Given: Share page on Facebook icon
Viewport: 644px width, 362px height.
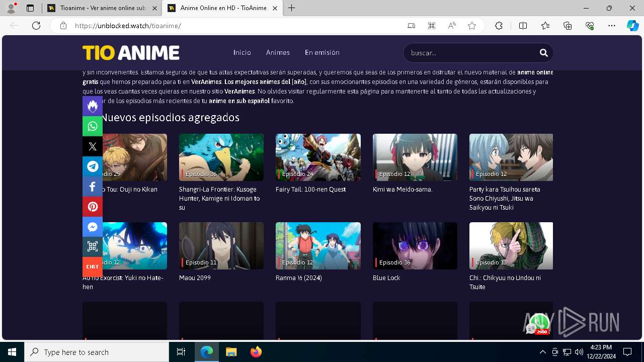Looking at the screenshot, I should click(93, 187).
